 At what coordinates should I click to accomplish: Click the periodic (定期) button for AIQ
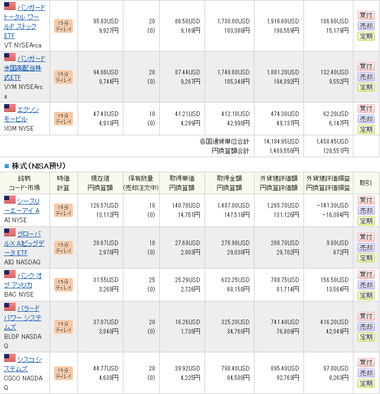point(366,258)
